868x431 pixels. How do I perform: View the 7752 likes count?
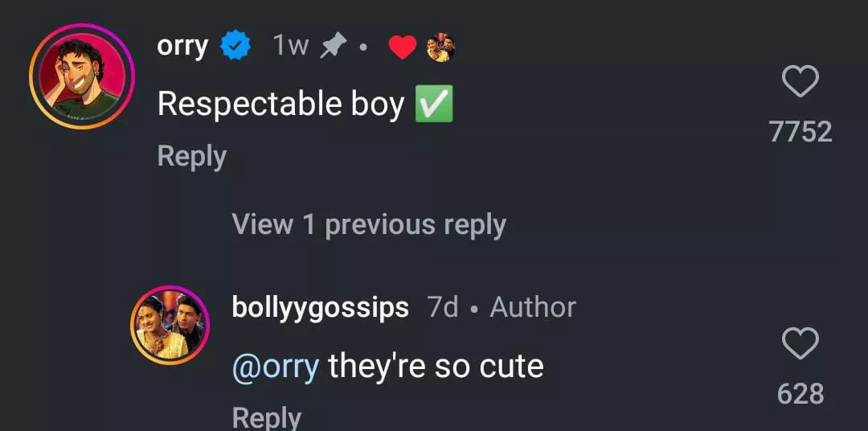[800, 132]
